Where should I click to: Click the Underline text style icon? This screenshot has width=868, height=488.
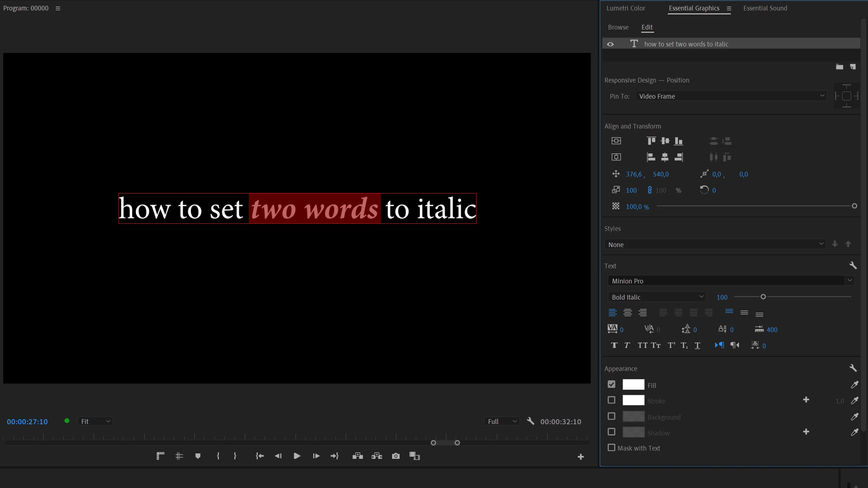click(697, 345)
